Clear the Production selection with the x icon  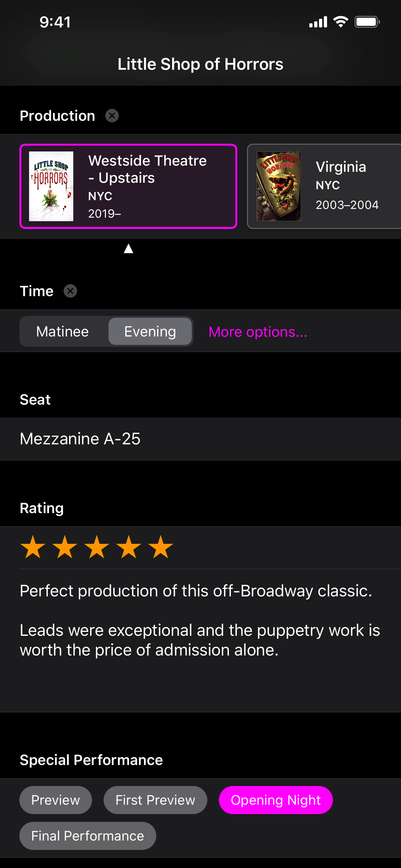(x=112, y=116)
